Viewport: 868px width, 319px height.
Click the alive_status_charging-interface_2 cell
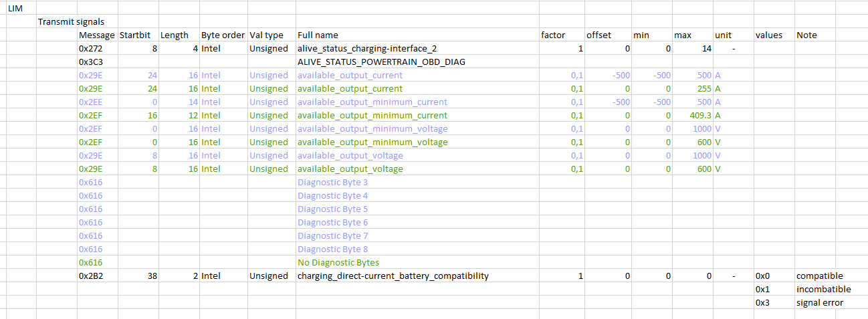[371, 48]
